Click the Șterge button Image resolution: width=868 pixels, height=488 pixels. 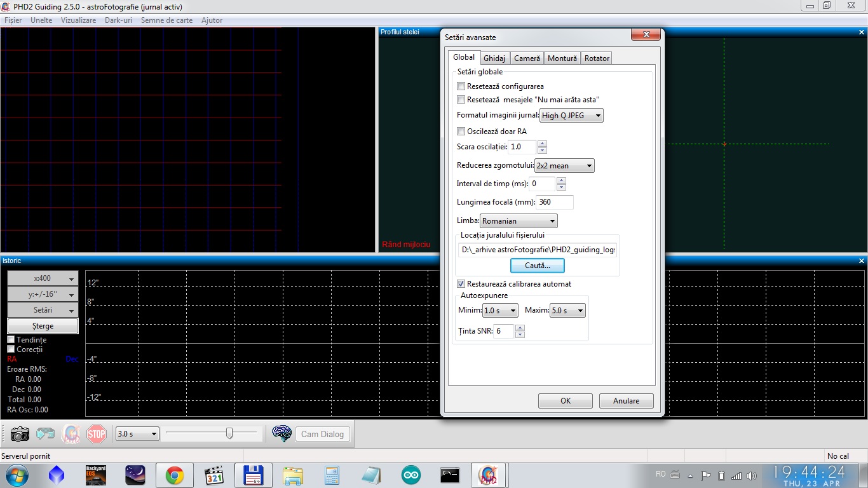pyautogui.click(x=43, y=326)
